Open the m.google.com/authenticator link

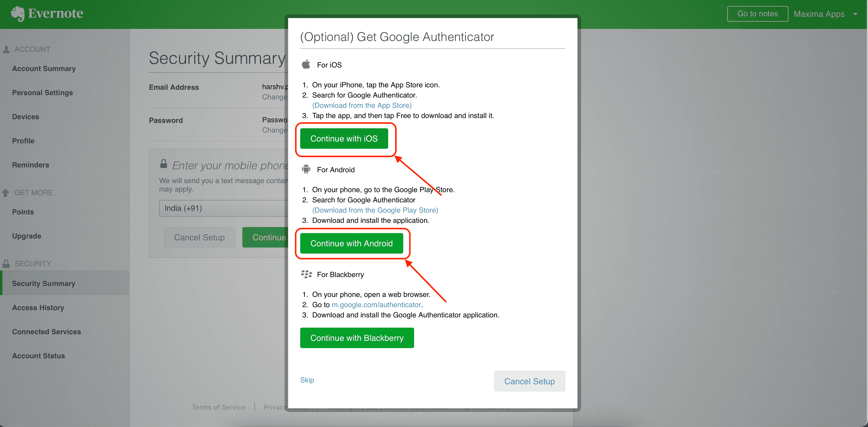pos(376,305)
